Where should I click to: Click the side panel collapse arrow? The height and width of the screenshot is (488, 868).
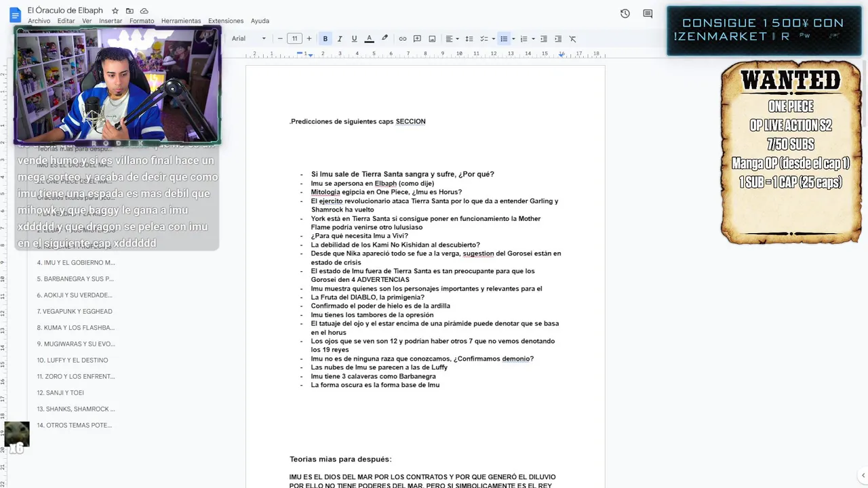(863, 476)
